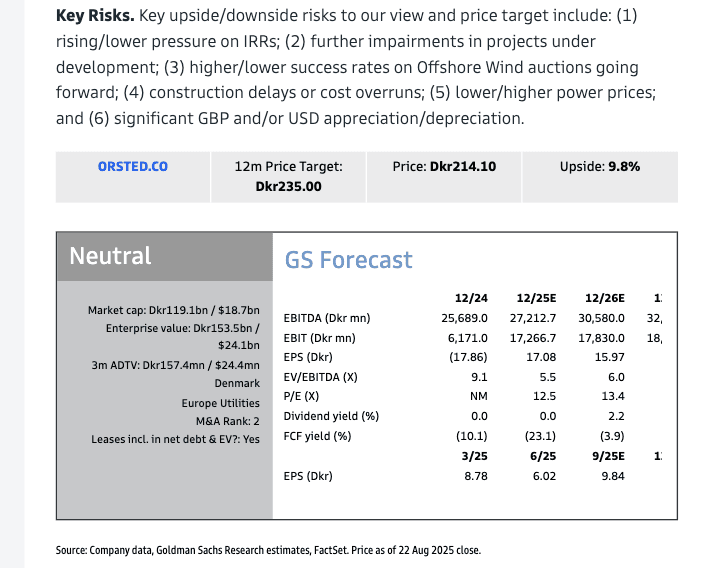Click the bold Key Risks heading
Image resolution: width=714 pixels, height=568 pixels.
click(95, 16)
